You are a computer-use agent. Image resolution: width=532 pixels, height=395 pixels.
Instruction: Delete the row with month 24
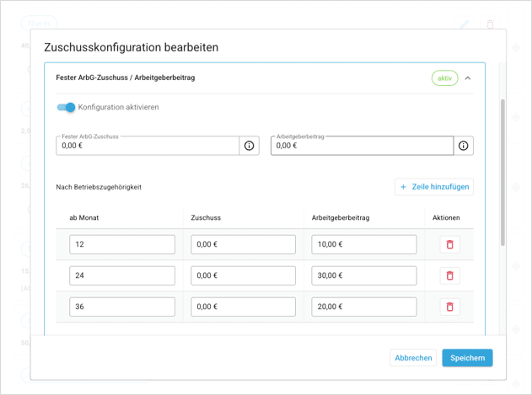(x=449, y=275)
